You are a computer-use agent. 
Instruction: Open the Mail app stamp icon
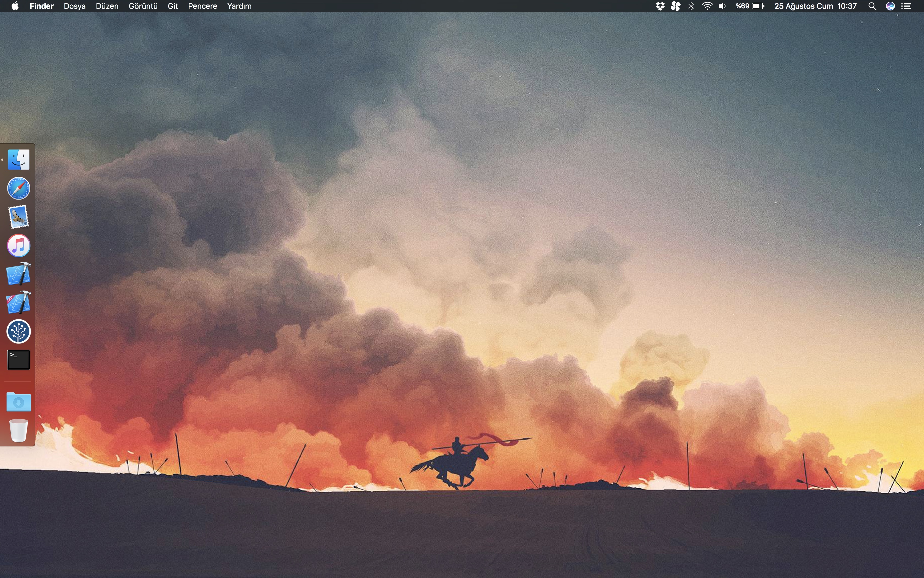(19, 217)
